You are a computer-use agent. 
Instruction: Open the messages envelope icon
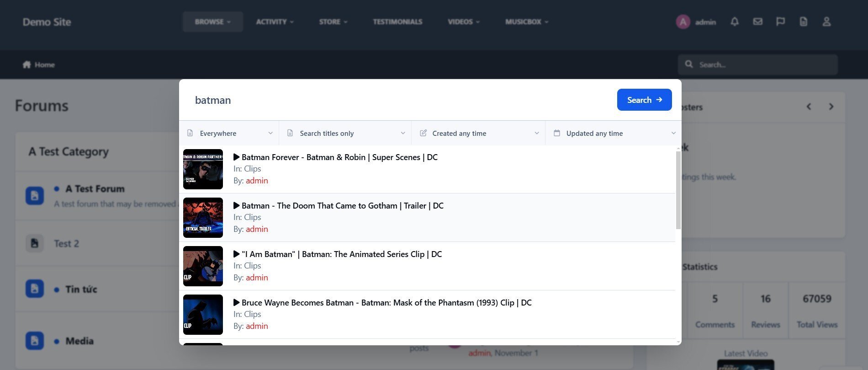click(x=757, y=21)
